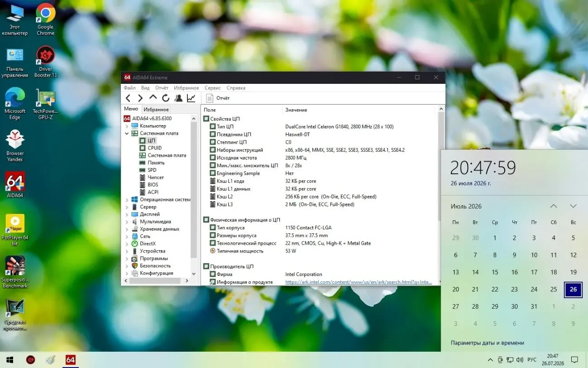Image resolution: width=588 pixels, height=368 pixels.
Task: Open Driver Booster 13 desktop icon
Action: click(45, 62)
